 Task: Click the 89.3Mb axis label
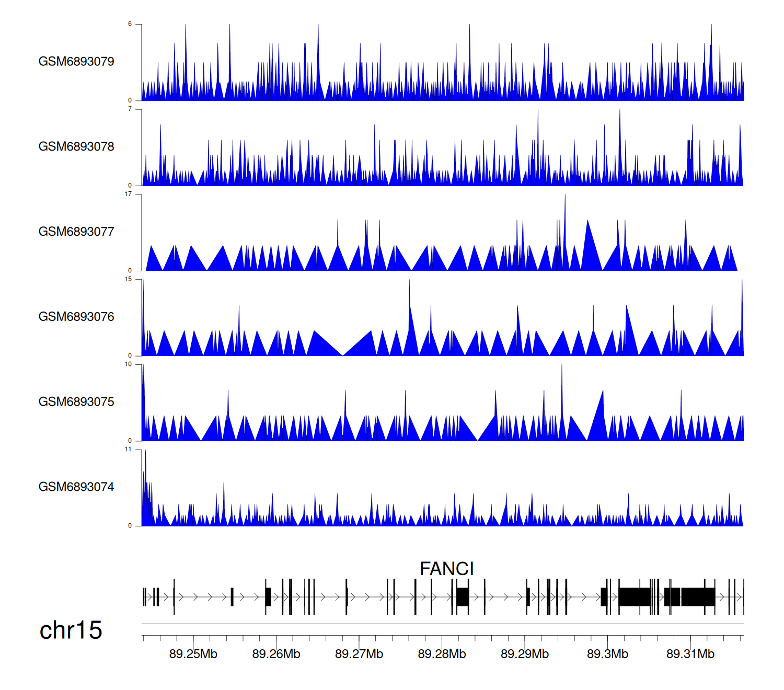(x=607, y=654)
